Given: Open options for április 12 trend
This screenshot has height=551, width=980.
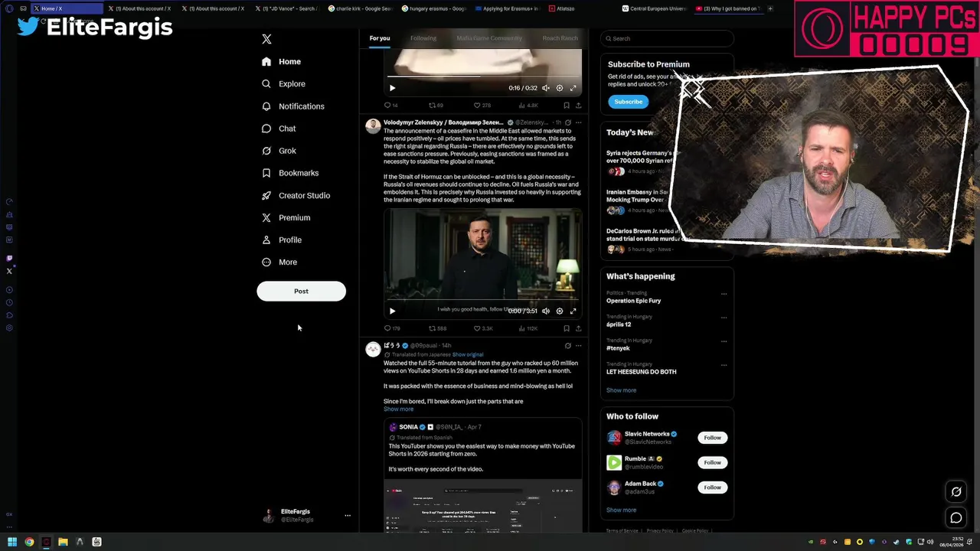Looking at the screenshot, I should (724, 318).
